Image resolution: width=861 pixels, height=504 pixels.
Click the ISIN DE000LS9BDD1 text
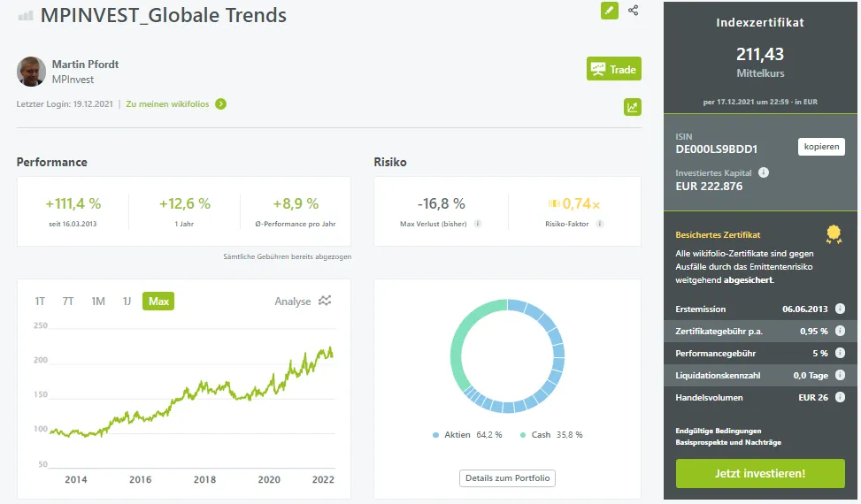pos(717,149)
